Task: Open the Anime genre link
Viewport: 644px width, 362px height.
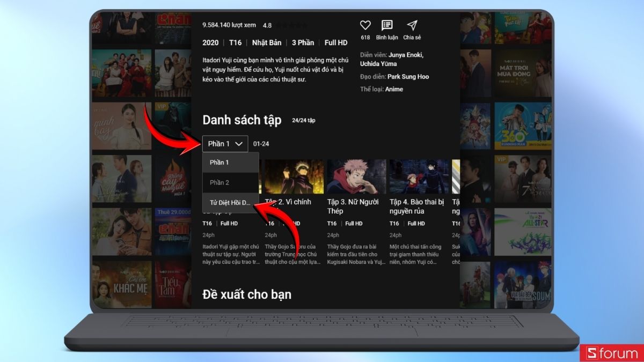Action: (x=394, y=89)
